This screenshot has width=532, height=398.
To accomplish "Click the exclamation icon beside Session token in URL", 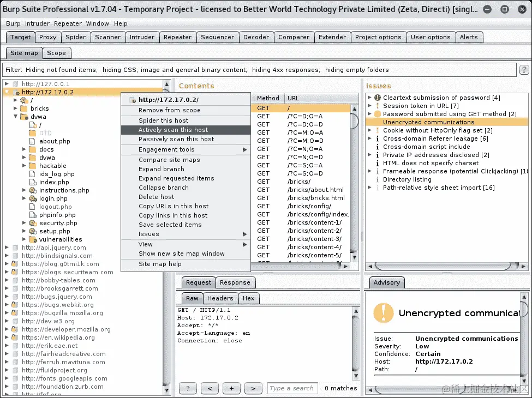I will [377, 106].
